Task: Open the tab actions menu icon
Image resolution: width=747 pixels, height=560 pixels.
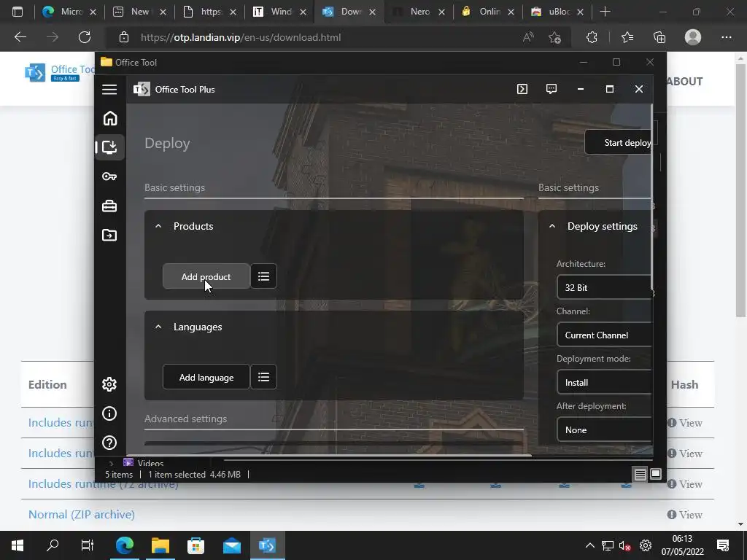Action: click(18, 12)
